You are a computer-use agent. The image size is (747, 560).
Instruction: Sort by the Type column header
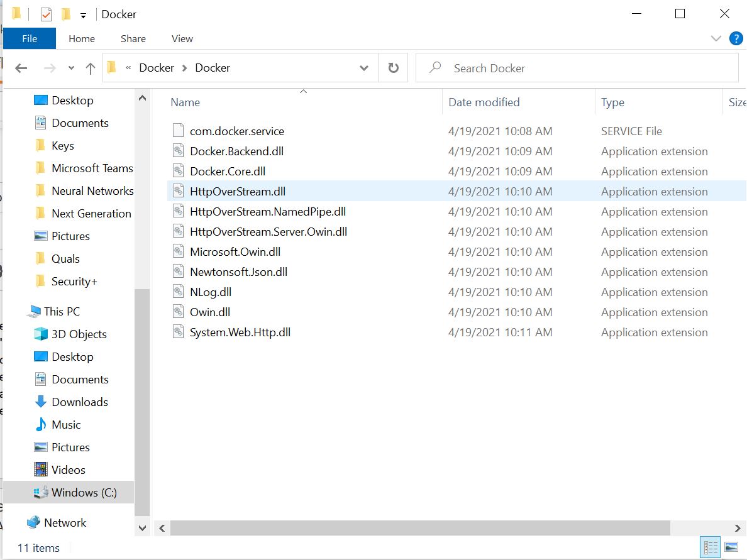(612, 102)
